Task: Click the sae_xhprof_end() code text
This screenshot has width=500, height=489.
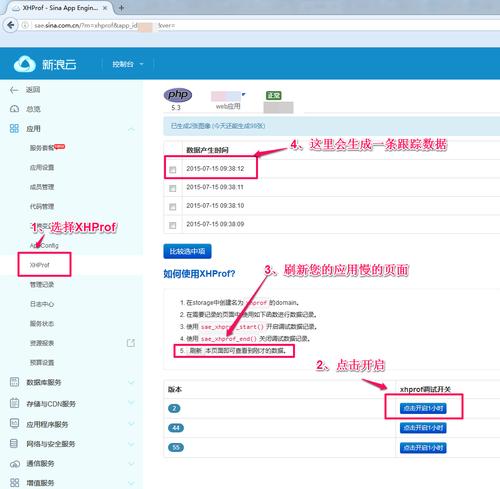Action: pyautogui.click(x=229, y=339)
